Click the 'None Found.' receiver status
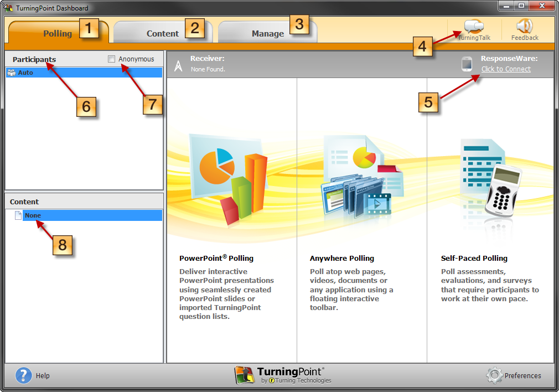Viewport: 559px width, 392px height. tap(208, 69)
